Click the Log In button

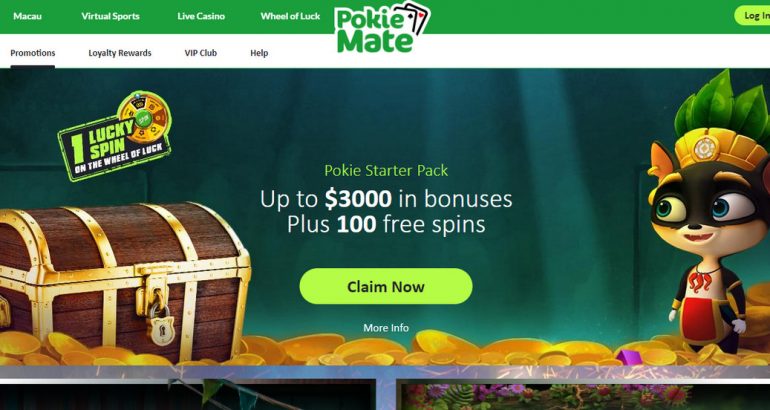pos(753,16)
